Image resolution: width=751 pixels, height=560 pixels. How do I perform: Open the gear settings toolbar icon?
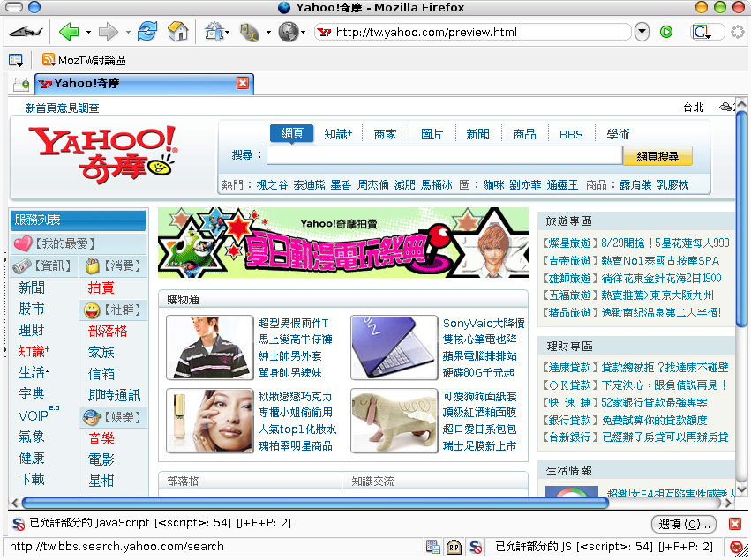coord(214,32)
